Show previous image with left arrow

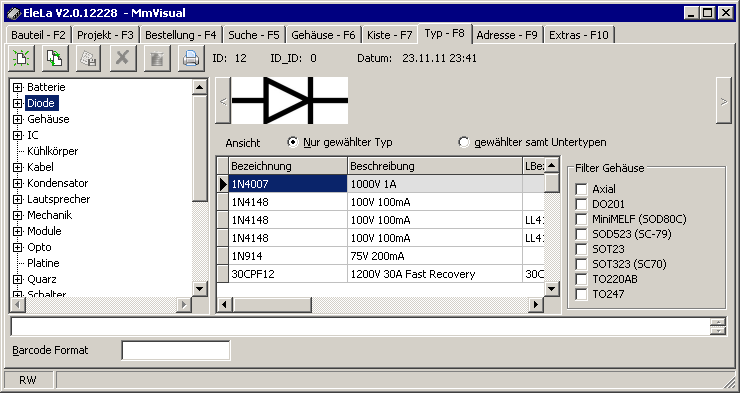(x=223, y=100)
